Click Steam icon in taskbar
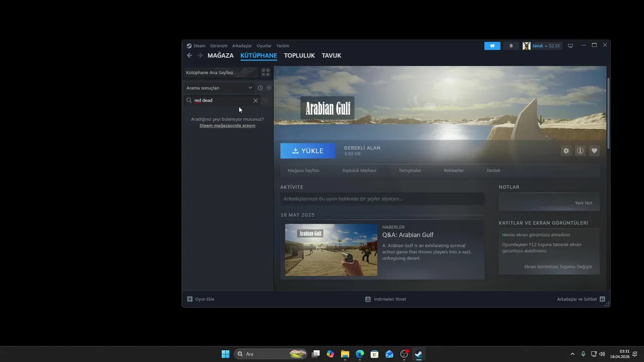The height and width of the screenshot is (362, 644). [419, 354]
